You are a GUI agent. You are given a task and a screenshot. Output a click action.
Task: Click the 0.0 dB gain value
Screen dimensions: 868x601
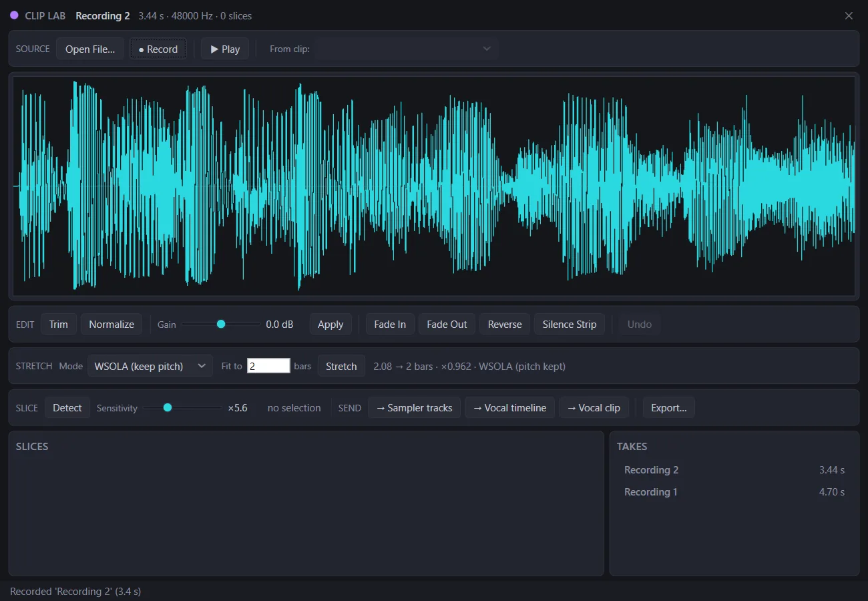280,324
